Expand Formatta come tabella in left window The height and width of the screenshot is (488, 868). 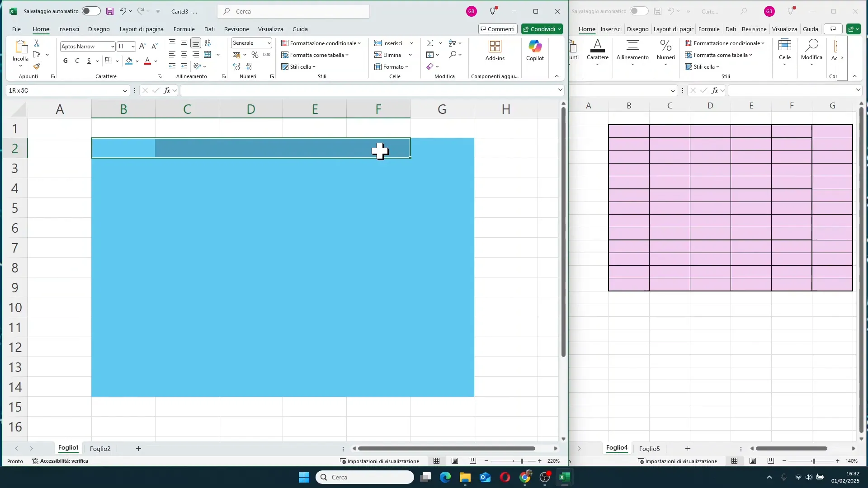(315, 55)
